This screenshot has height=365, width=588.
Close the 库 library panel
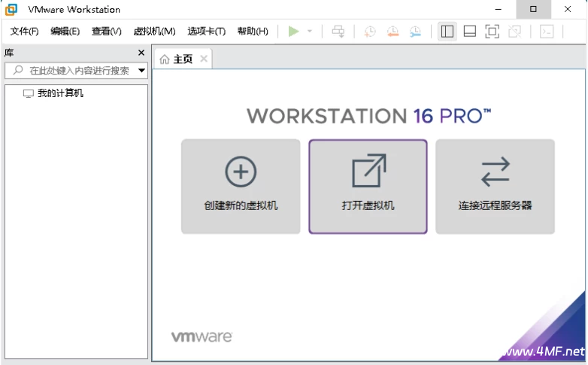tap(141, 53)
